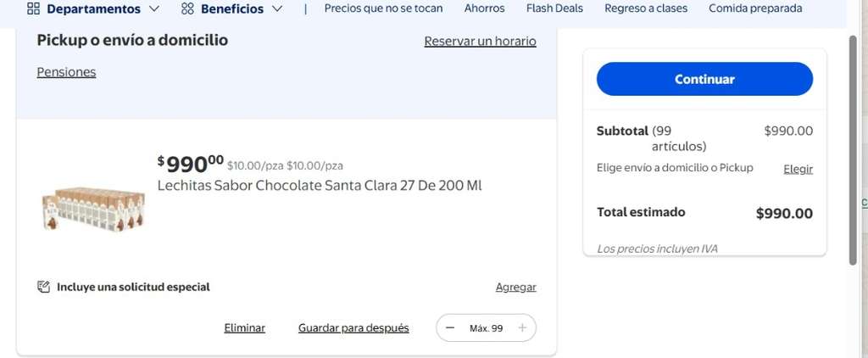Expand the Beneficios dropdown chevron
Screen dimensions: 868x358
(277, 8)
